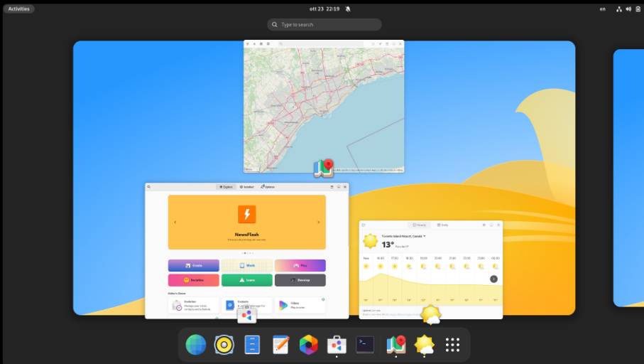The image size is (644, 364).
Task: Select the Weather window thumbnail
Action: coord(431,269)
